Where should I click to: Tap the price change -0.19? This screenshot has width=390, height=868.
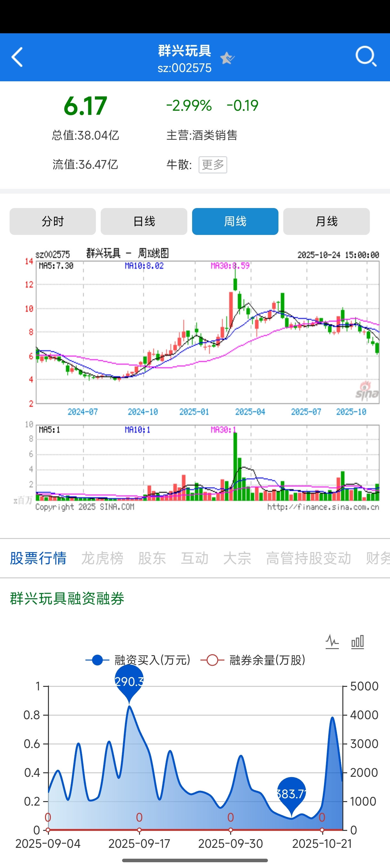pos(243,106)
